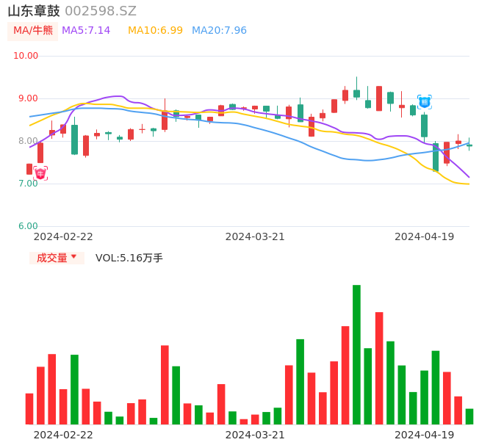
Task: Click the 2024-03-21 date under price chart
Action: point(255,236)
